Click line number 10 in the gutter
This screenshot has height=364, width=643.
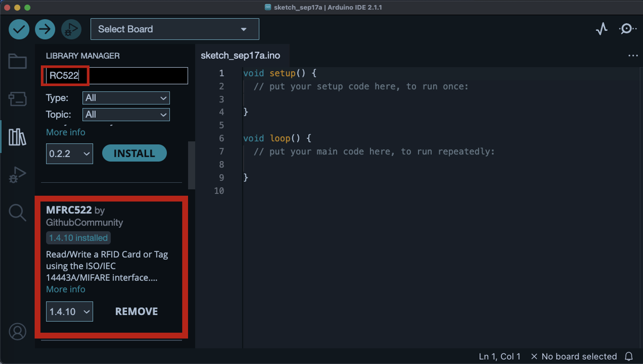click(219, 191)
